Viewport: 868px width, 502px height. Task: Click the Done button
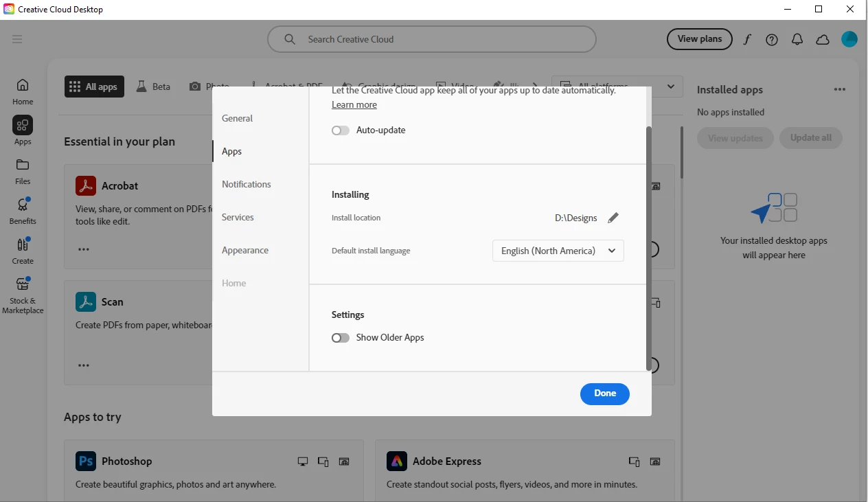coord(605,393)
